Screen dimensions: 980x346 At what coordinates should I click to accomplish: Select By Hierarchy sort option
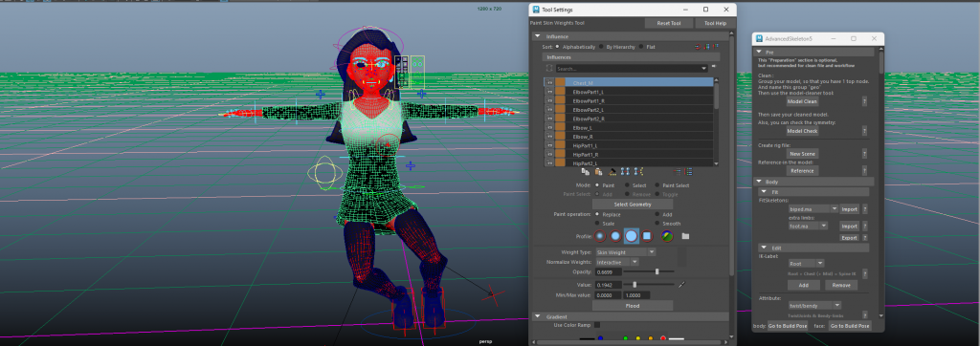tap(601, 47)
